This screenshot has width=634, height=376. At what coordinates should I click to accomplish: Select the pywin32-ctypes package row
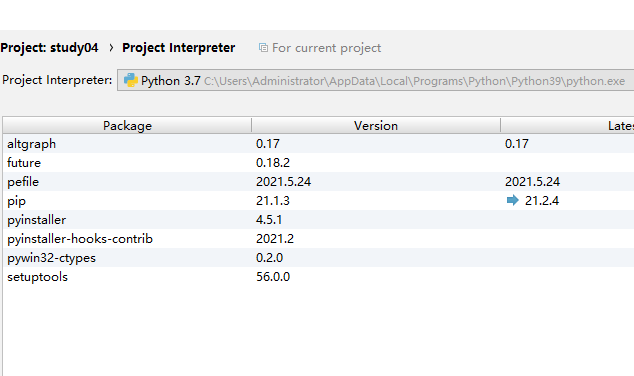tap(319, 258)
